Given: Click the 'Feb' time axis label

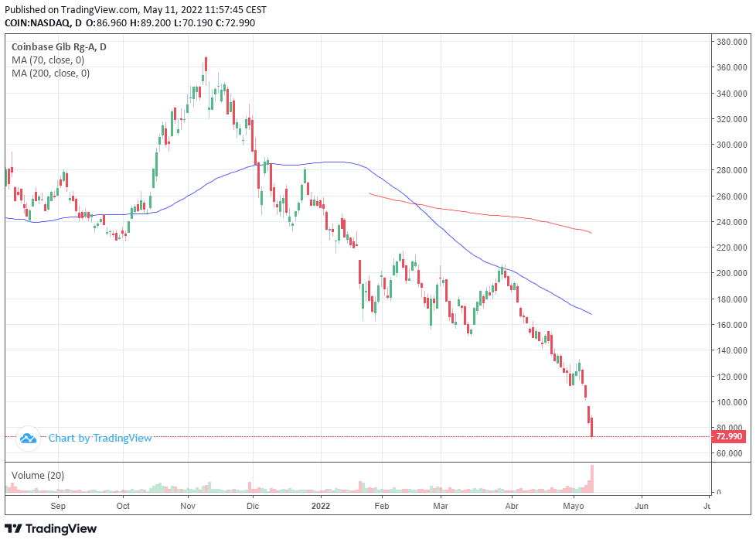Looking at the screenshot, I should 381,507.
